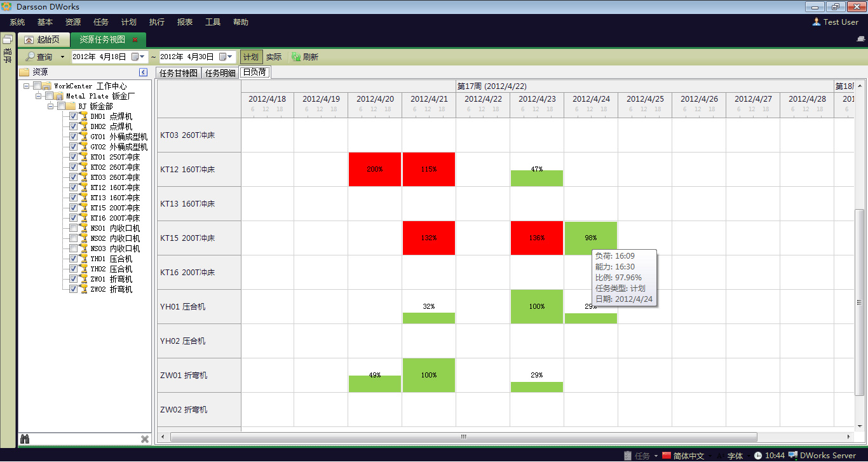
Task: Click the 刷新 refresh icon
Action: [295, 56]
